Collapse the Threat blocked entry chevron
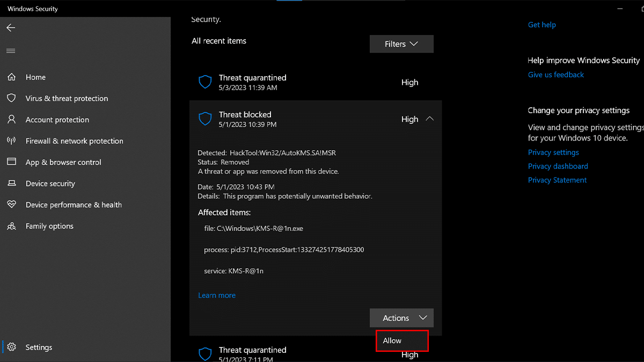 pyautogui.click(x=429, y=119)
